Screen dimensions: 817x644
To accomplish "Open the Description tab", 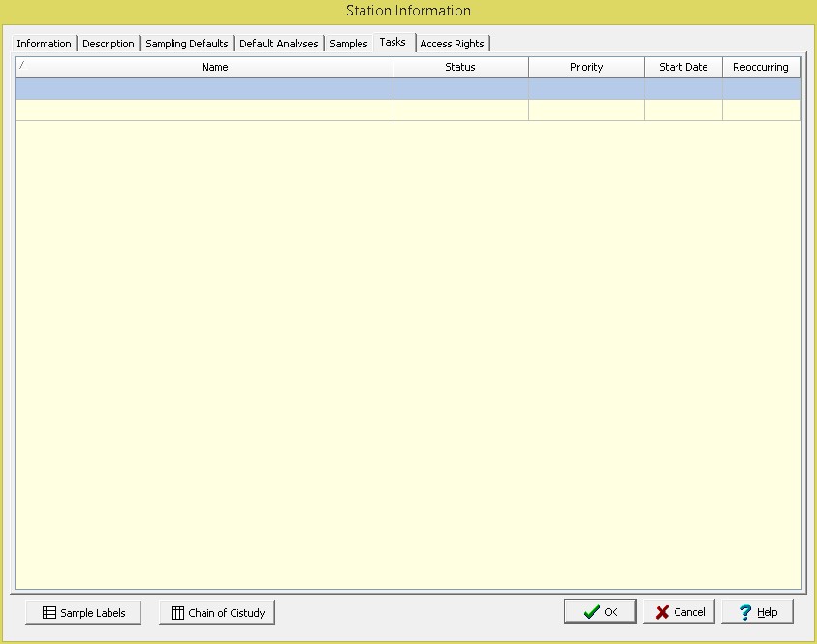I will (109, 44).
